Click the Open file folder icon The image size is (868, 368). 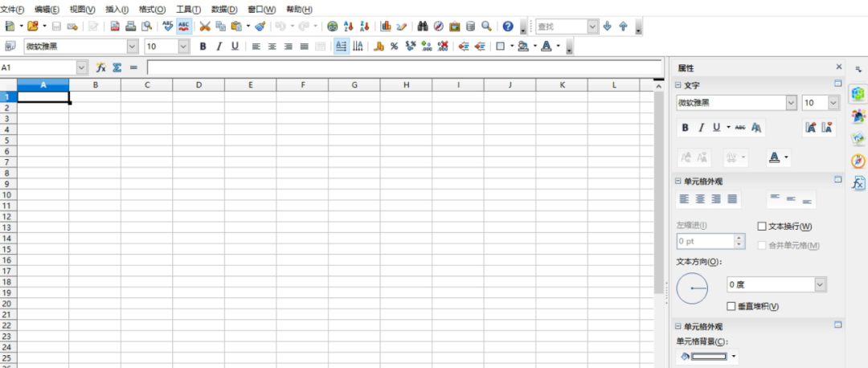pos(33,26)
